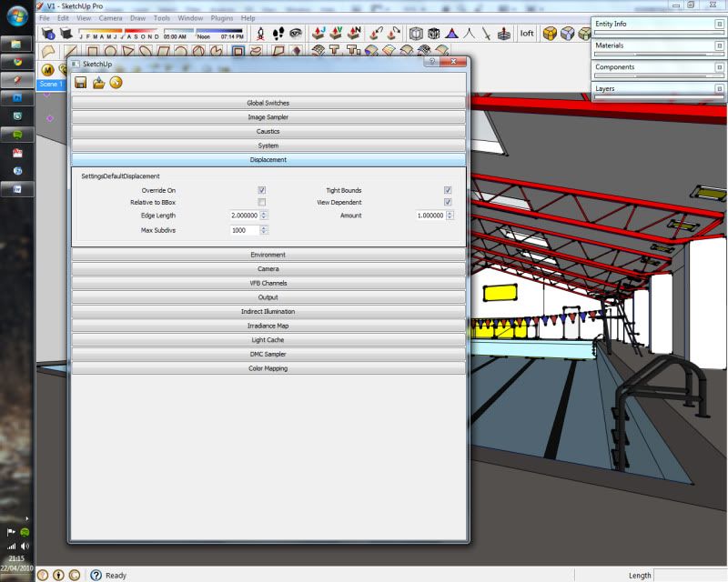Open the Edit menu
Viewport: 728px width, 582px height.
pos(63,18)
